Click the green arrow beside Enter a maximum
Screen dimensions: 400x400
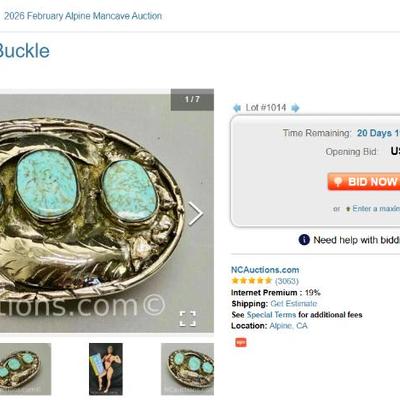coord(348,209)
